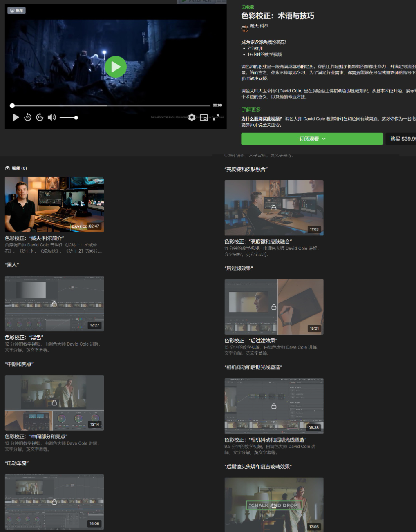Open the 戴夫·科尔简介 video thumbnail
The height and width of the screenshot is (532, 416).
tap(54, 204)
